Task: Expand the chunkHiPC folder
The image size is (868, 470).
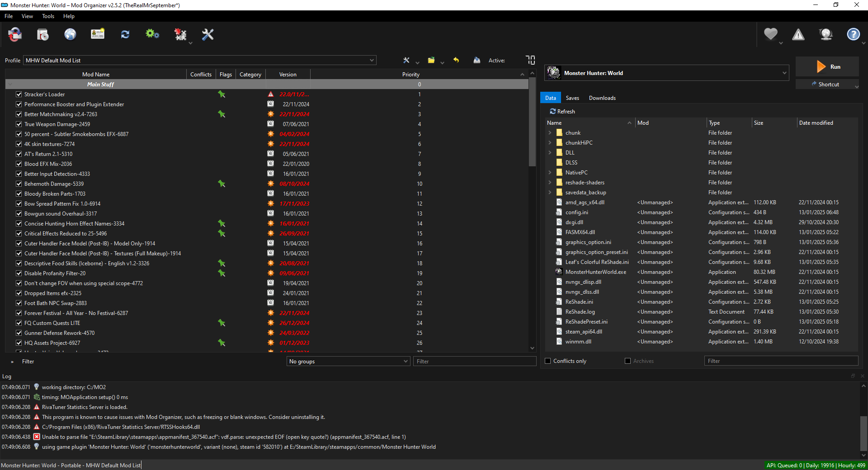Action: tap(550, 143)
